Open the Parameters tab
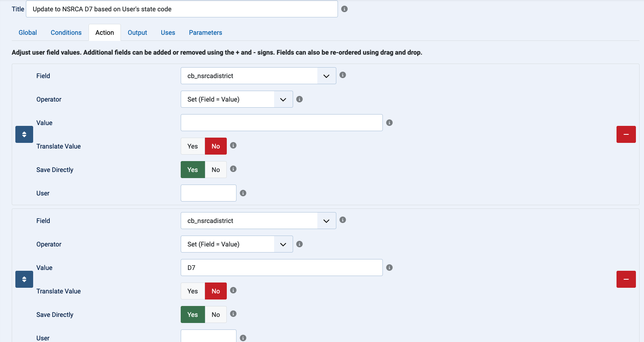Viewport: 644px width, 342px height. click(205, 32)
